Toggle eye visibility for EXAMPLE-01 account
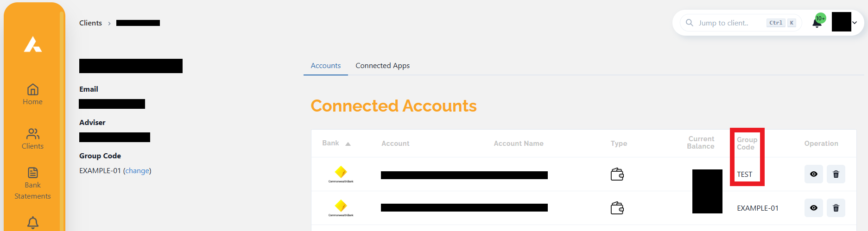Image resolution: width=868 pixels, height=231 pixels. pos(813,208)
